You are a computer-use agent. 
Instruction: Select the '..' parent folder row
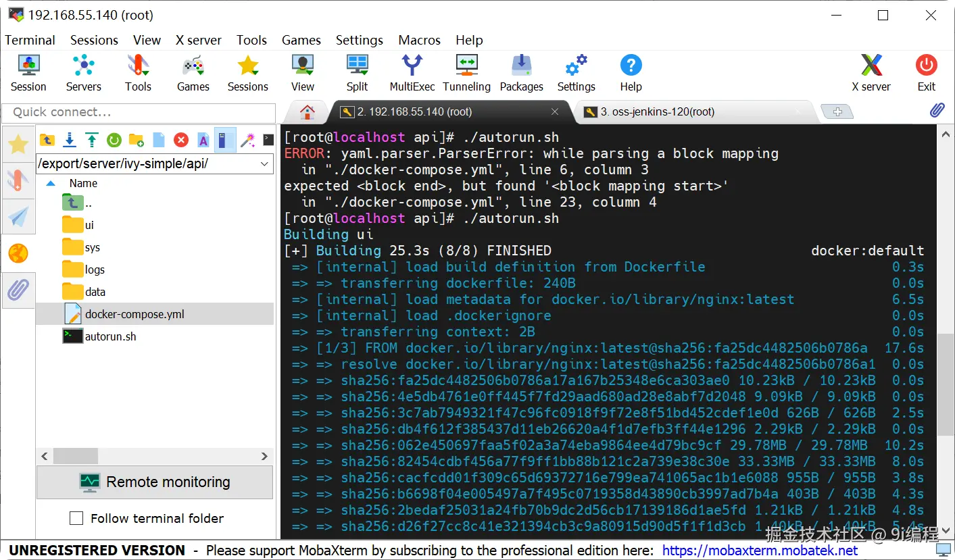[155, 203]
